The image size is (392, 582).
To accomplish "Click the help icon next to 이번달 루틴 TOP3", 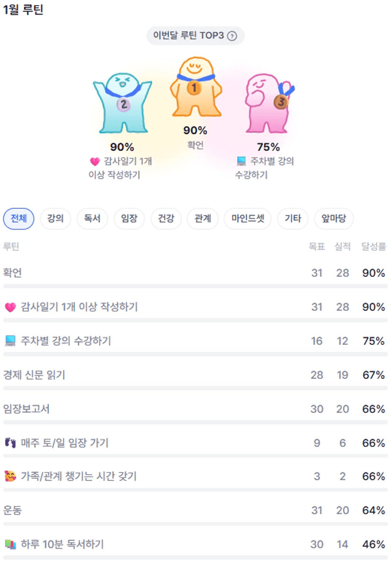I will (x=232, y=36).
